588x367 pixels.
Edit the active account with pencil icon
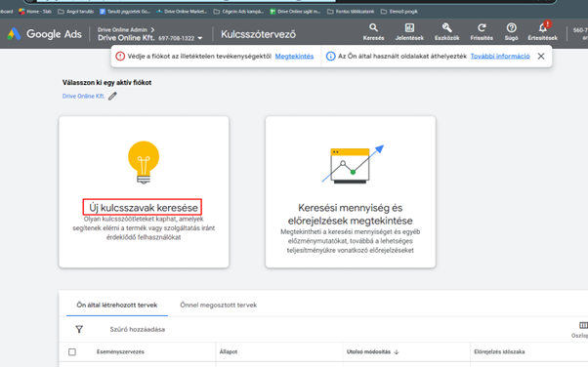(x=112, y=97)
